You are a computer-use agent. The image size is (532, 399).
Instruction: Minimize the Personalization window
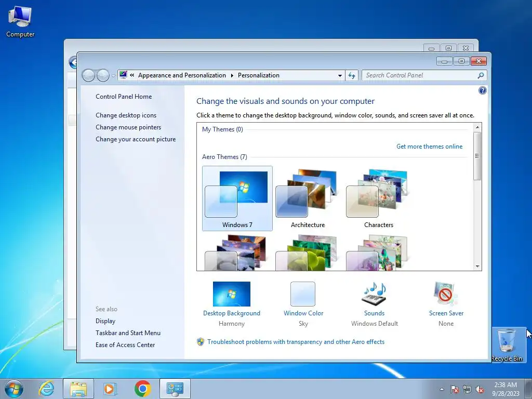[x=444, y=61]
